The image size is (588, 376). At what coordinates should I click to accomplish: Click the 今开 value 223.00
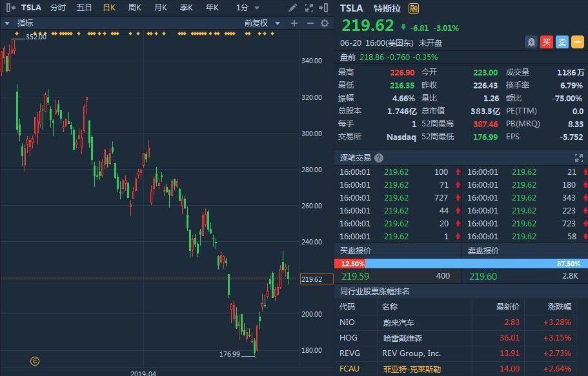click(485, 72)
